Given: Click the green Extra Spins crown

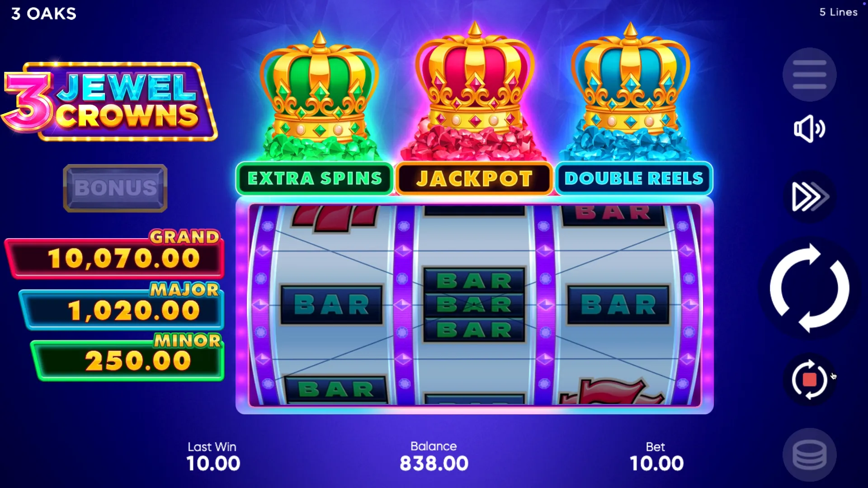Looking at the screenshot, I should [319, 95].
